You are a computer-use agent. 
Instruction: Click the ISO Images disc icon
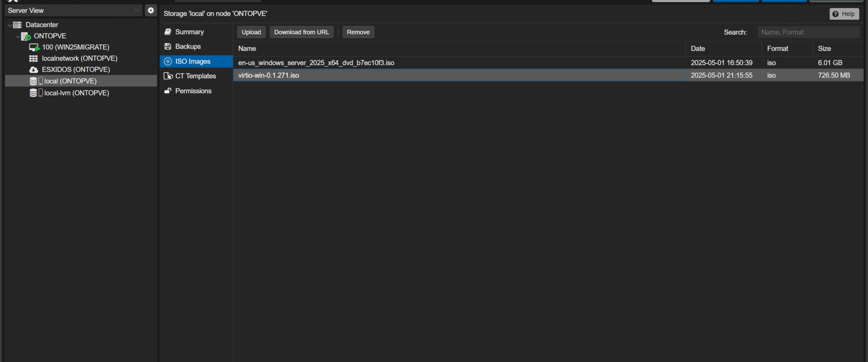168,62
